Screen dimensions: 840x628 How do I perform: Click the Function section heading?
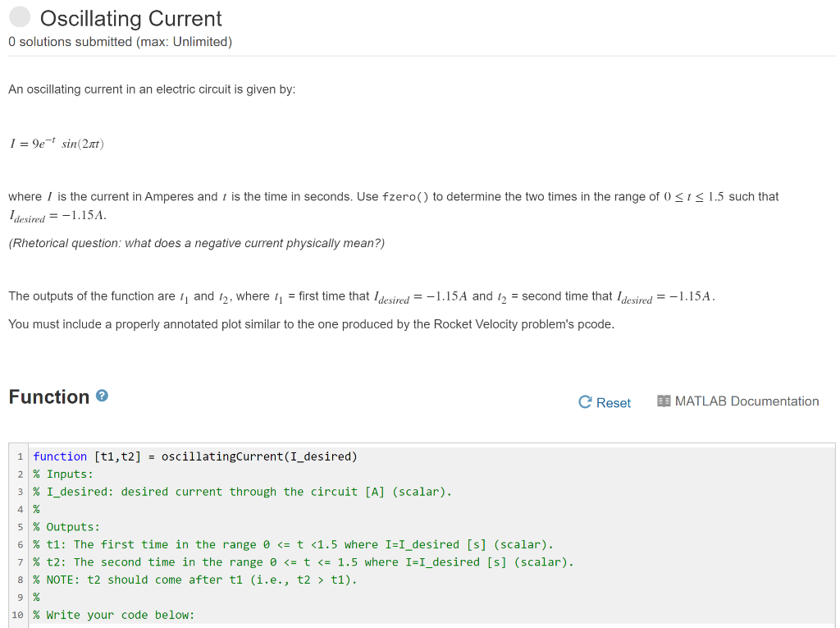coord(48,397)
